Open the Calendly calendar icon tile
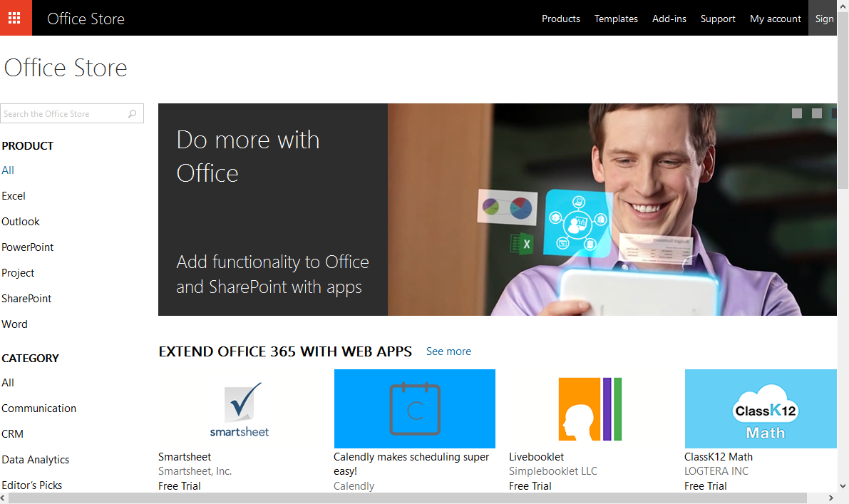This screenshot has width=849, height=504. pos(415,408)
